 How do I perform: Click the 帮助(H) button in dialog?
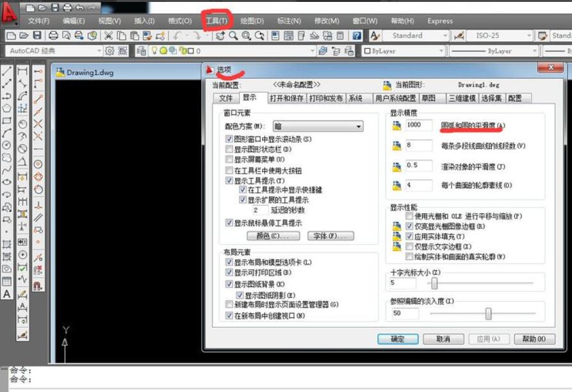pyautogui.click(x=534, y=339)
